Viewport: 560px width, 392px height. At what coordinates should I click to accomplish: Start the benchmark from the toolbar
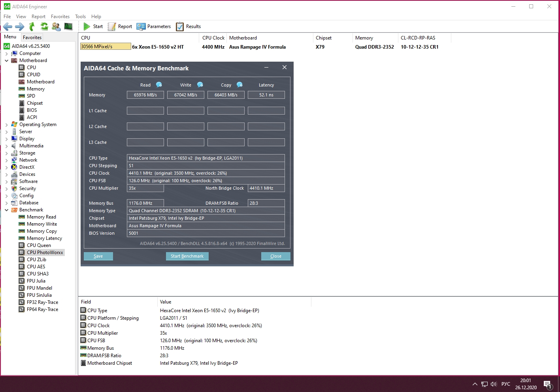(93, 26)
